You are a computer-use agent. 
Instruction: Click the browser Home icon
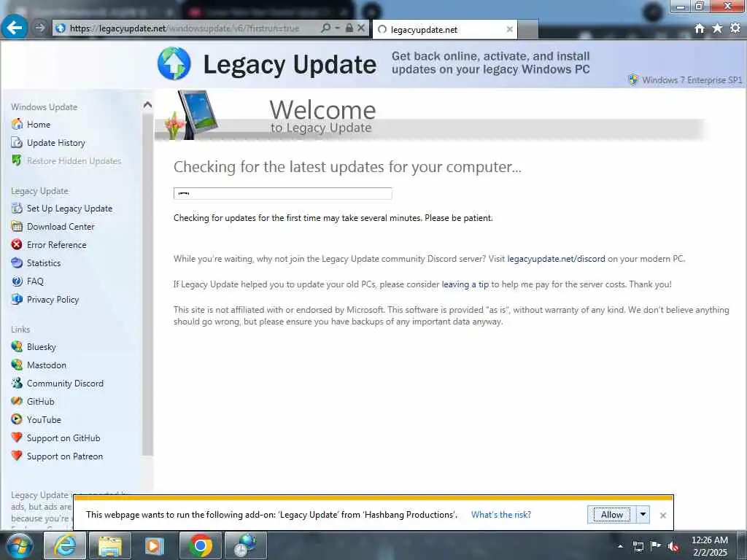(x=700, y=28)
